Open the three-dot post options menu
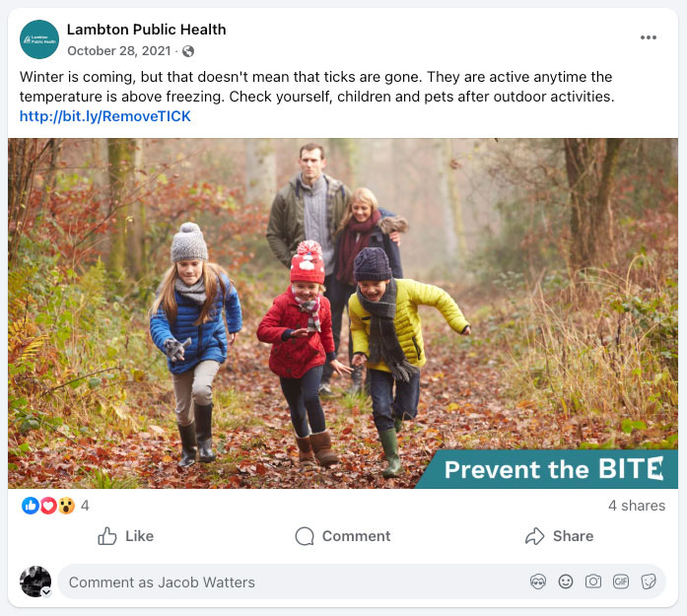The width and height of the screenshot is (687, 616). tap(648, 37)
